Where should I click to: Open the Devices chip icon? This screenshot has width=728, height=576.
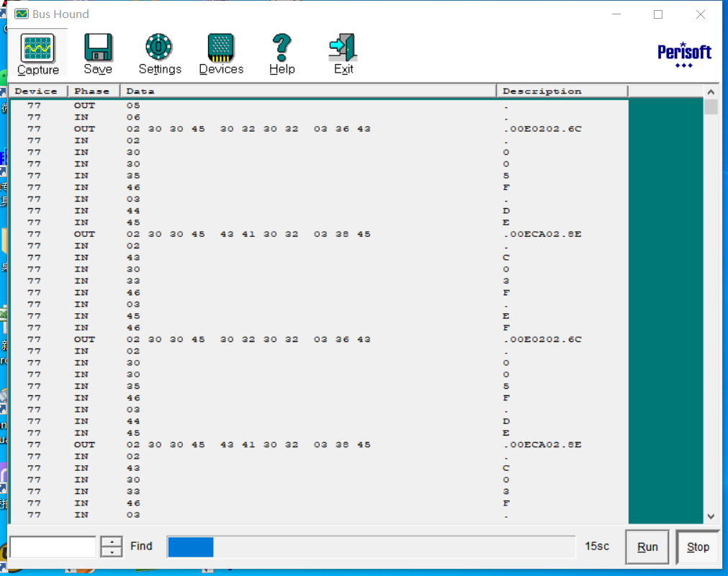[221, 48]
